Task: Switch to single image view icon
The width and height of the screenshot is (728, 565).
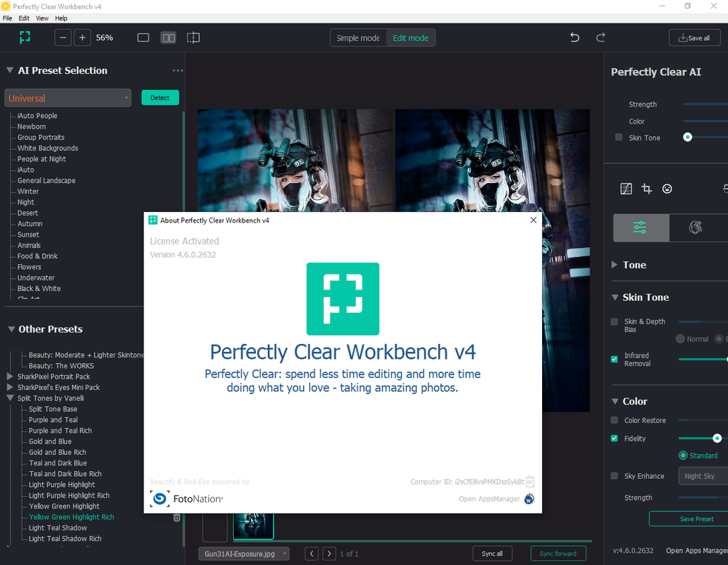Action: pyautogui.click(x=143, y=37)
